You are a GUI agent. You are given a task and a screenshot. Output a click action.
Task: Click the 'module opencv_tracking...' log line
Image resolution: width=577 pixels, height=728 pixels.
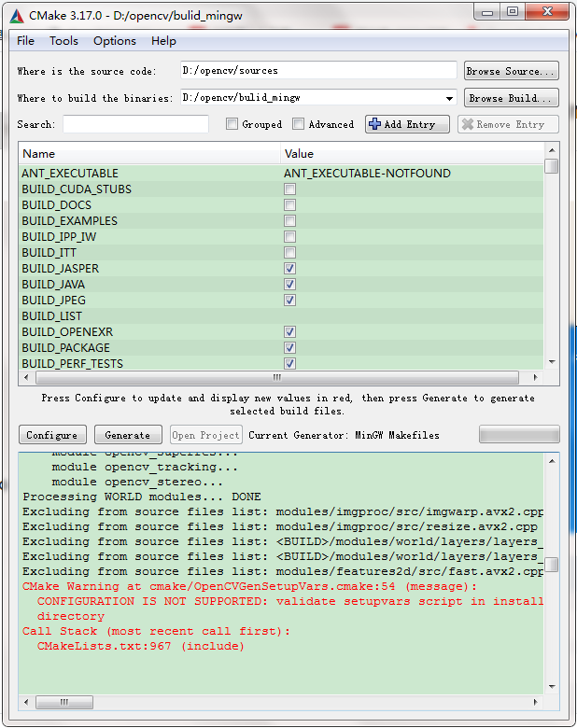(145, 467)
